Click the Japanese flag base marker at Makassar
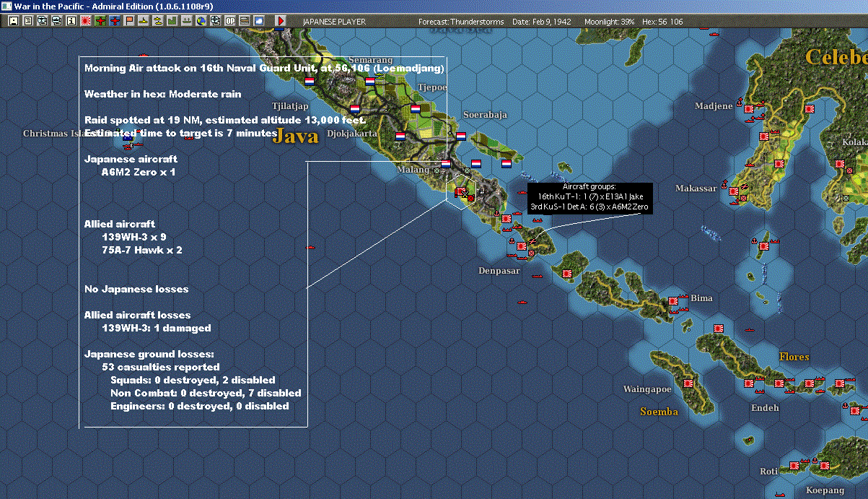Image resolution: width=868 pixels, height=499 pixels. coord(733,191)
